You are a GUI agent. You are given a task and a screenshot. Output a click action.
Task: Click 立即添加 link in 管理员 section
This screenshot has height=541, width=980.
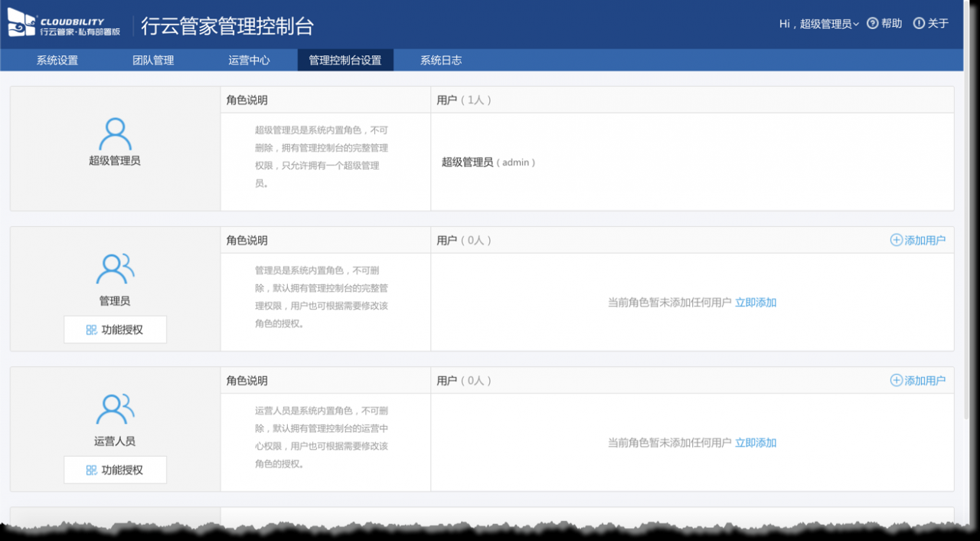tap(756, 303)
